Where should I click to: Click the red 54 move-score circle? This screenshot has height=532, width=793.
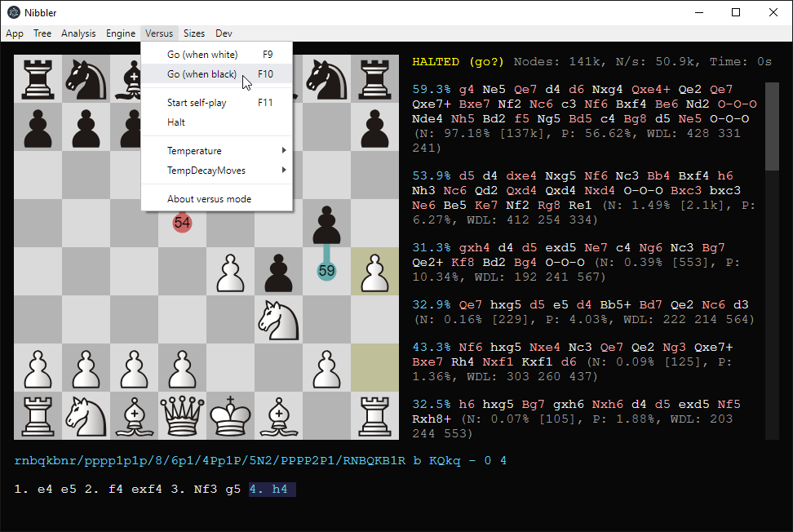coord(183,223)
